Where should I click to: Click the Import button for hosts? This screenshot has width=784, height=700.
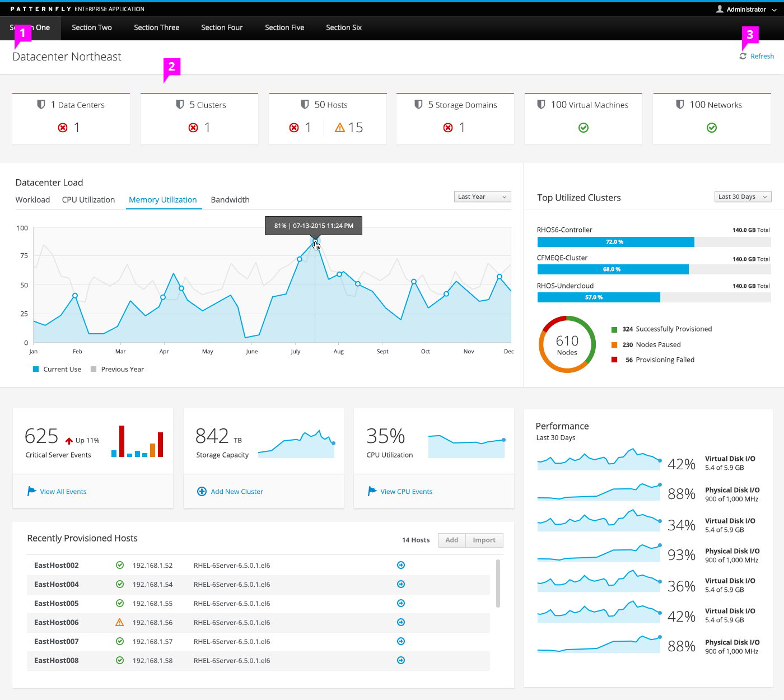484,540
